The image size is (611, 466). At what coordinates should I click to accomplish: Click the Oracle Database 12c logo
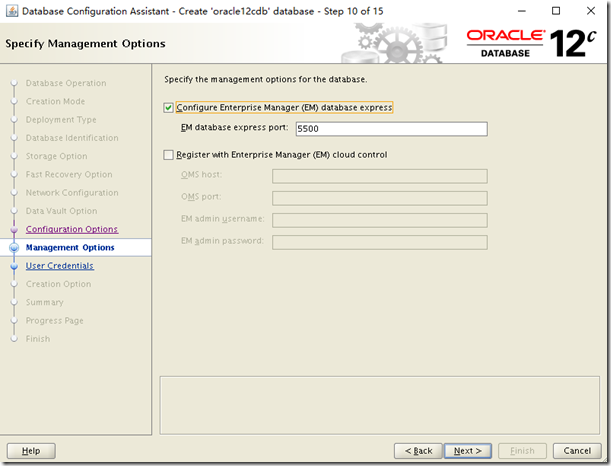tap(532, 43)
